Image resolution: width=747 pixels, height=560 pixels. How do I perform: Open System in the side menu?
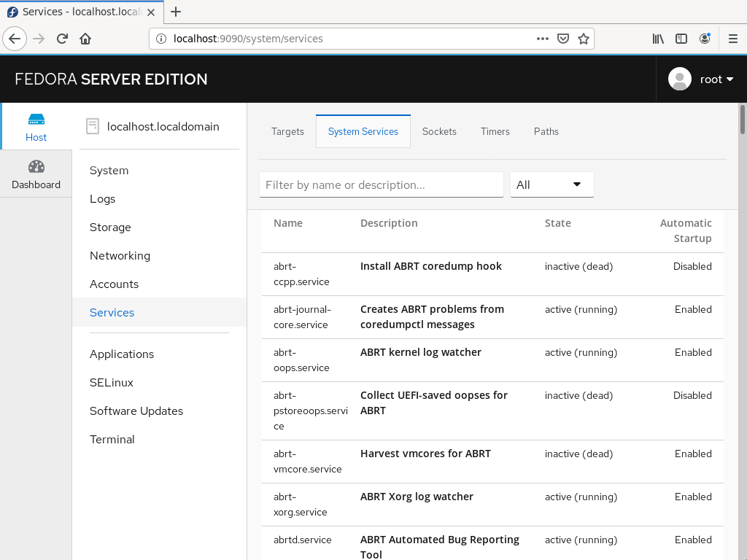coord(109,171)
